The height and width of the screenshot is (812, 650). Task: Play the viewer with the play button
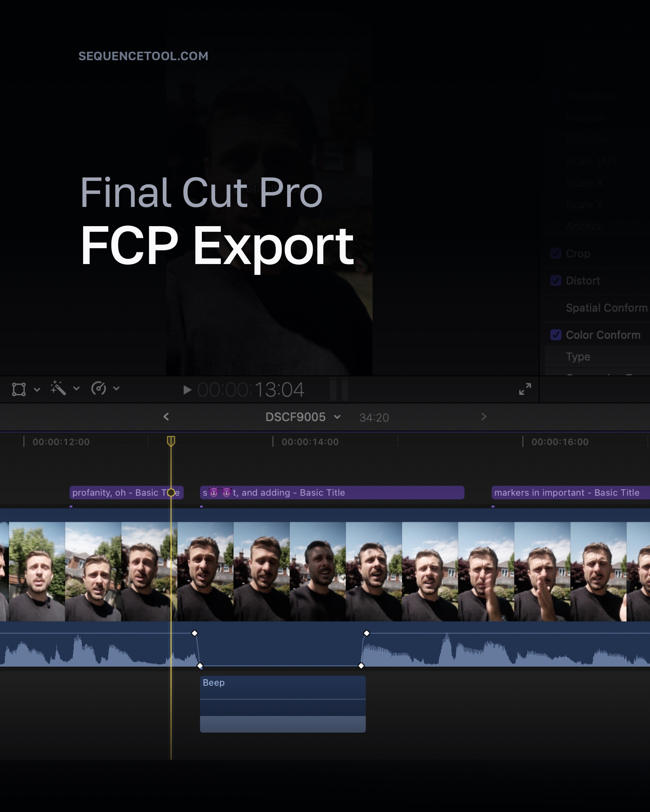click(187, 390)
